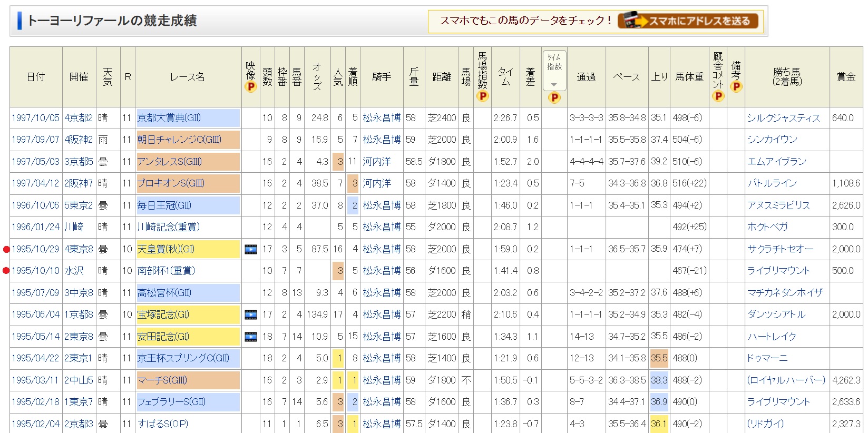The width and height of the screenshot is (868, 433).
Task: Click the レース名 column header
Action: tap(188, 77)
